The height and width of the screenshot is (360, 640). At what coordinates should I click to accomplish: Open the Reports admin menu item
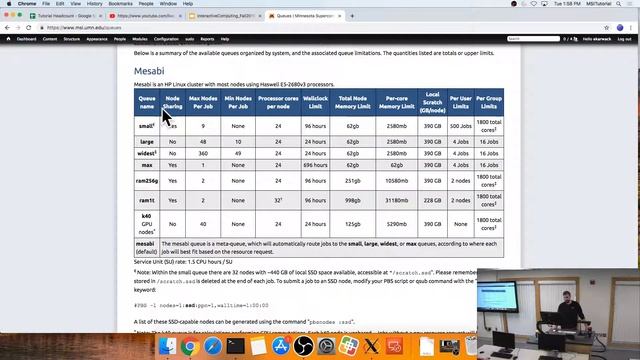[x=207, y=39]
